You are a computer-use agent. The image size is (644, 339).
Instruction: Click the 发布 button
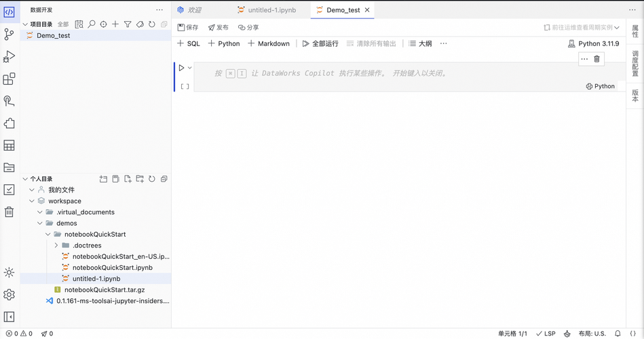(218, 28)
